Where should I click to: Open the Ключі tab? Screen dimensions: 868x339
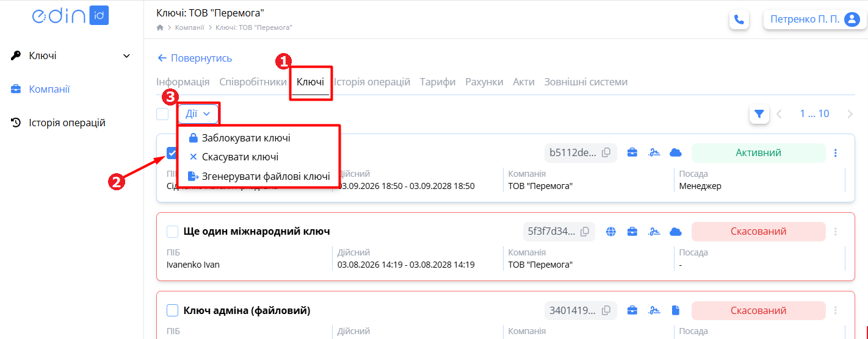coord(310,82)
